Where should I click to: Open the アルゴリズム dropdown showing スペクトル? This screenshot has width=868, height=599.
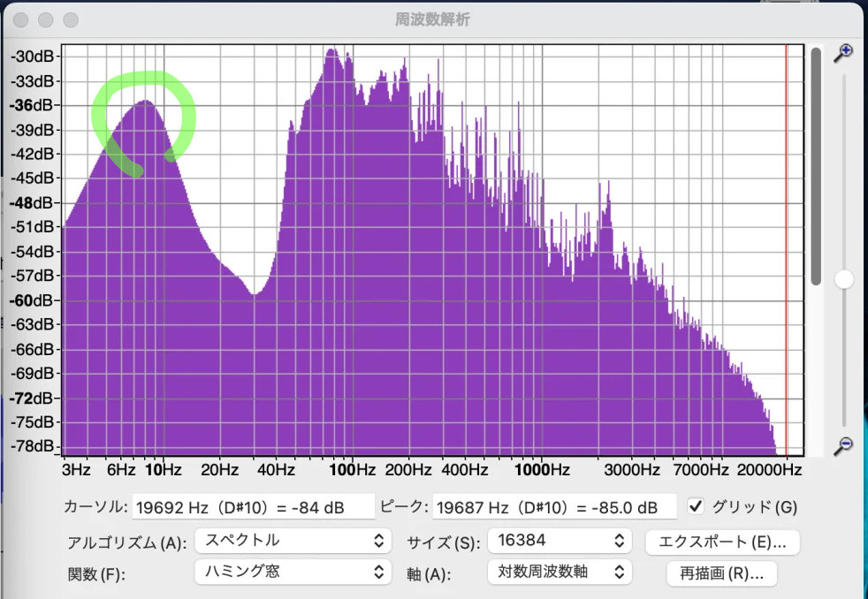tap(293, 540)
